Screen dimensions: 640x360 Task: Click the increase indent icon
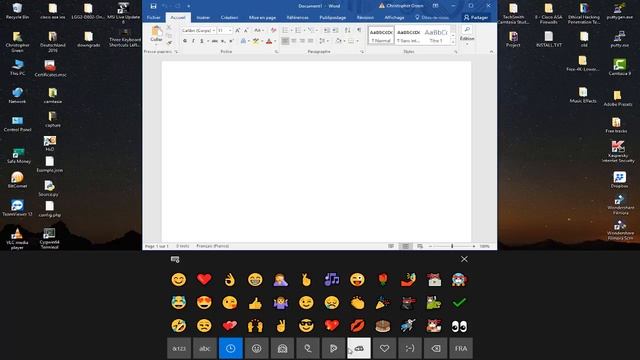pyautogui.click(x=335, y=31)
